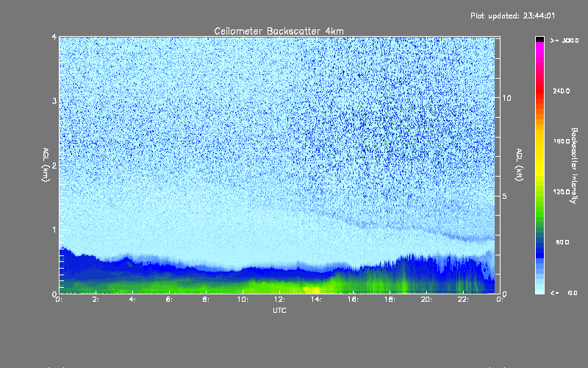588x368 pixels.
Task: Click the 'Plot updated: 23:44:01' timestamp
Action: point(512,15)
